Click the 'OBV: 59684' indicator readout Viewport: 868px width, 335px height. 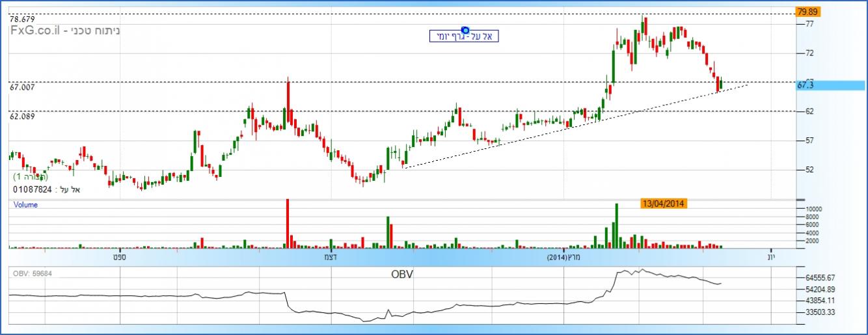(x=33, y=273)
